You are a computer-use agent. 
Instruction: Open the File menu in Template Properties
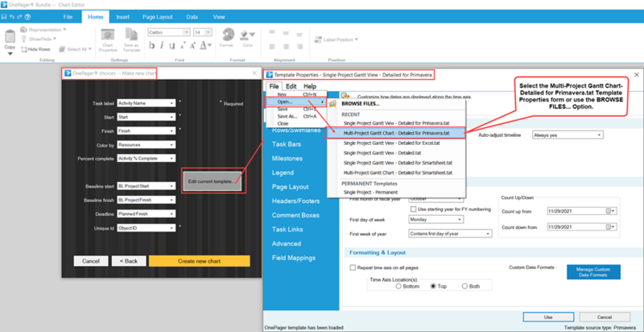[x=274, y=86]
